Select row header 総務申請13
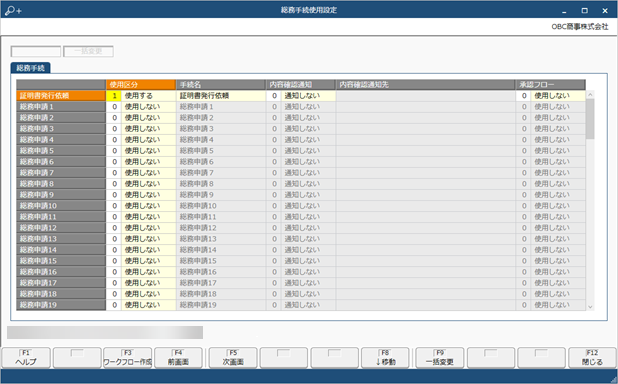This screenshot has height=384, width=618. click(x=61, y=239)
